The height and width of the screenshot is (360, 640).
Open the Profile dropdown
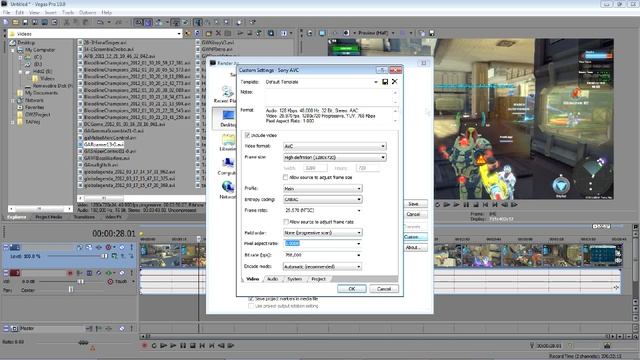(x=359, y=189)
